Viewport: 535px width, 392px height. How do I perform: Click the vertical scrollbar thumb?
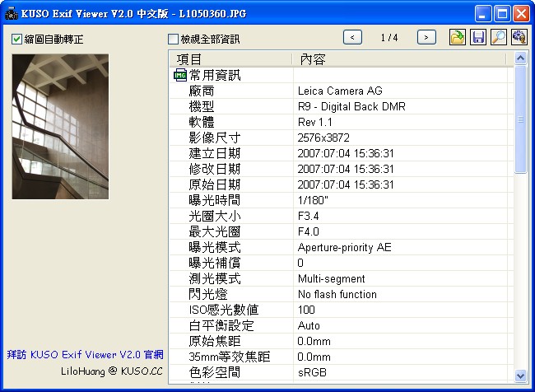pyautogui.click(x=520, y=119)
